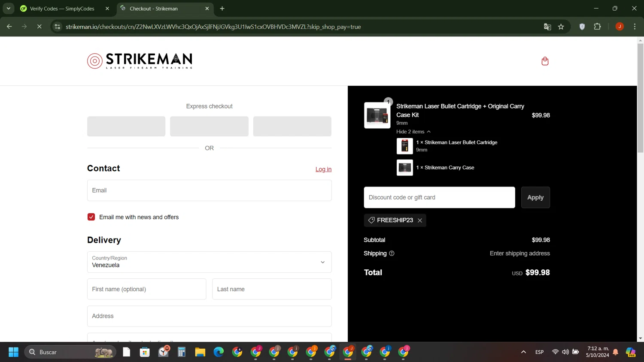Click the first express checkout button

(x=126, y=127)
